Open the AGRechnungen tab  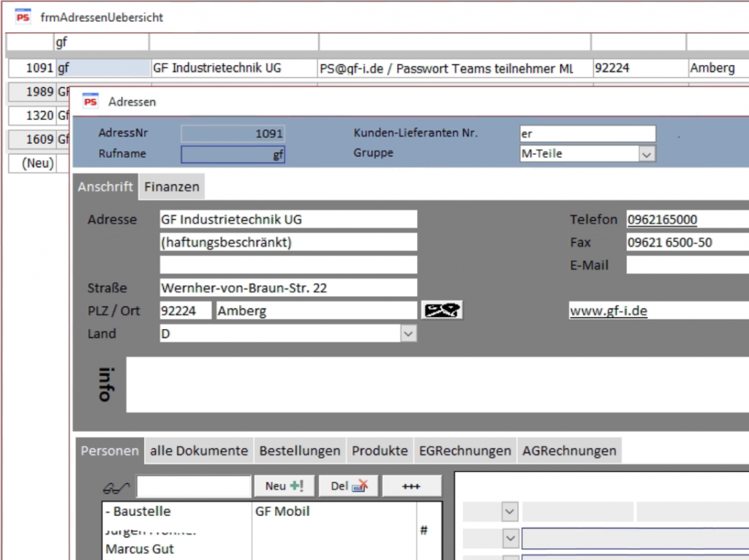569,450
